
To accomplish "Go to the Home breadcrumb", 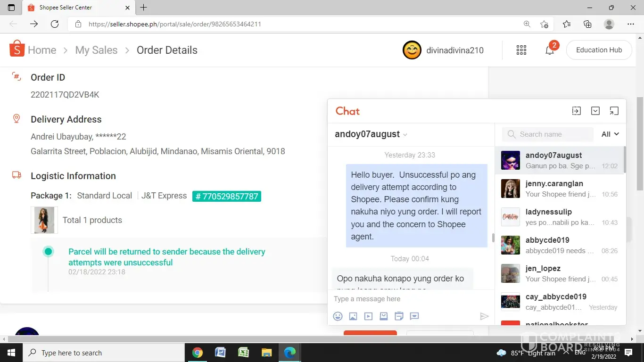I will pos(41,50).
